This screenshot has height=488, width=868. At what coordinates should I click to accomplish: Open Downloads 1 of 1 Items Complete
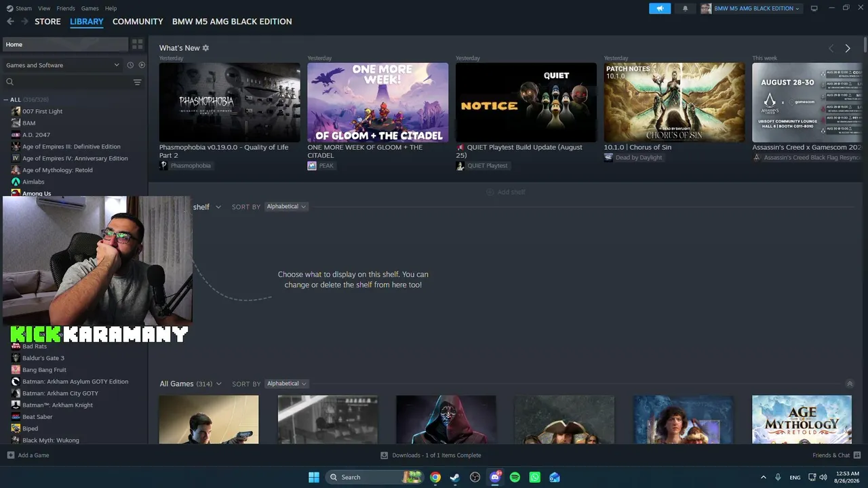(437, 455)
